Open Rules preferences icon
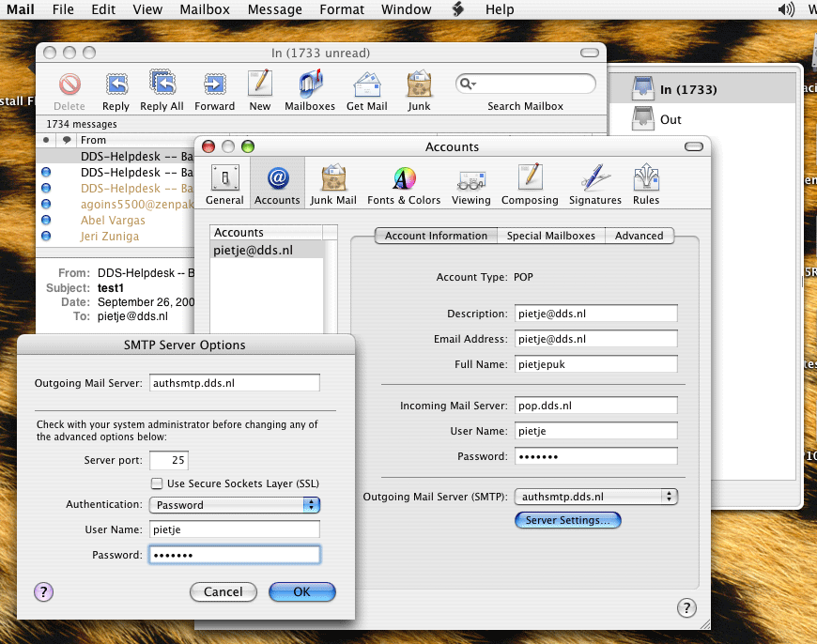The height and width of the screenshot is (644, 817). tap(646, 177)
